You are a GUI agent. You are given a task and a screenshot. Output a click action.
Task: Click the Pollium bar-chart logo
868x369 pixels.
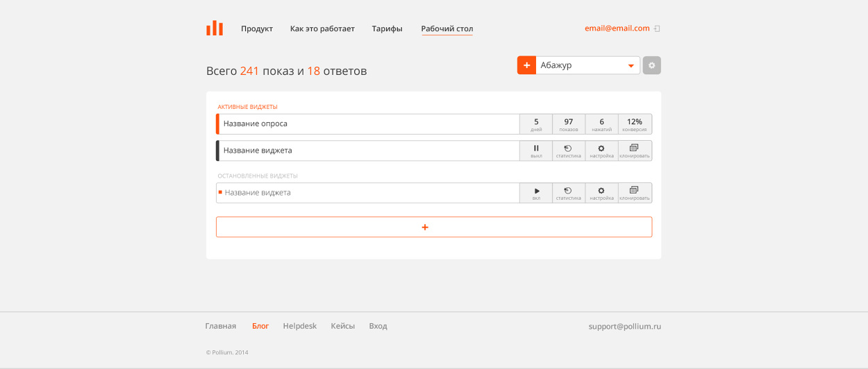[215, 28]
